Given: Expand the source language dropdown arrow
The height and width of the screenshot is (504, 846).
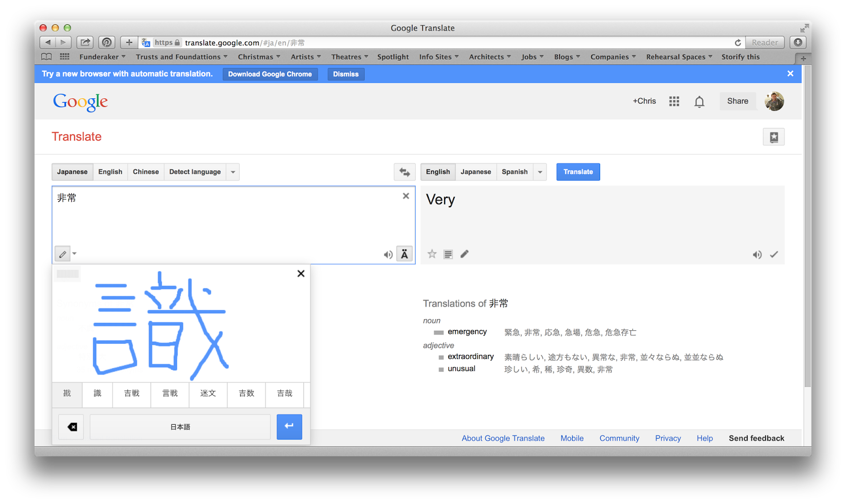Looking at the screenshot, I should (233, 172).
